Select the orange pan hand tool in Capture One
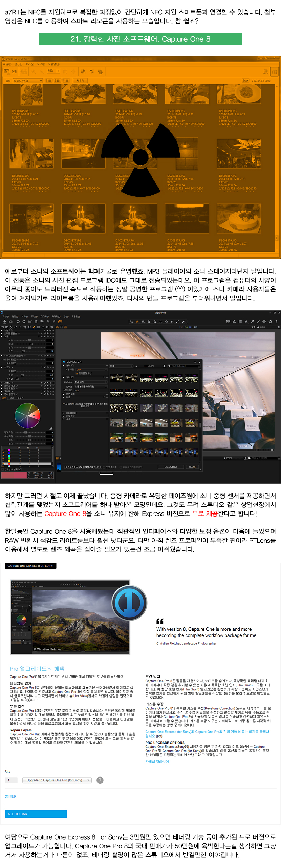This screenshot has width=281, height=868. [137, 322]
